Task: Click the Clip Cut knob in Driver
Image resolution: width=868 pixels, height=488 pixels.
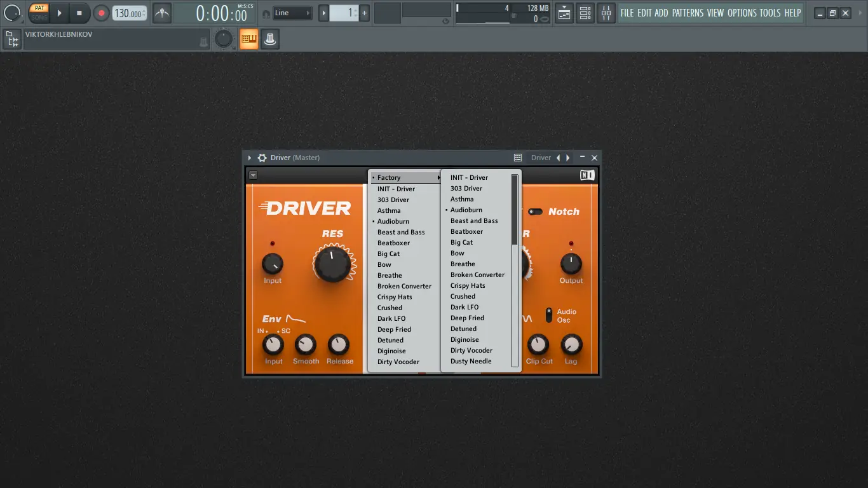Action: 538,345
